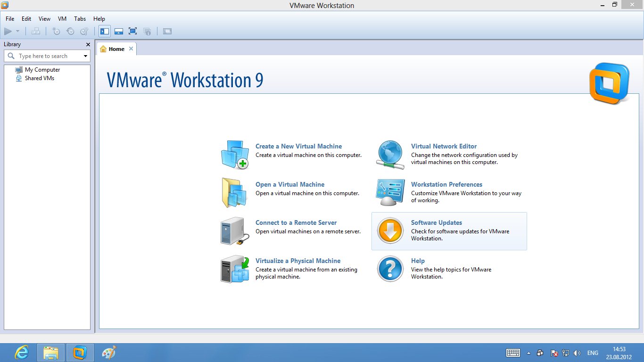644x362 pixels.
Task: Open File Explorer from the taskbar
Action: [51, 353]
